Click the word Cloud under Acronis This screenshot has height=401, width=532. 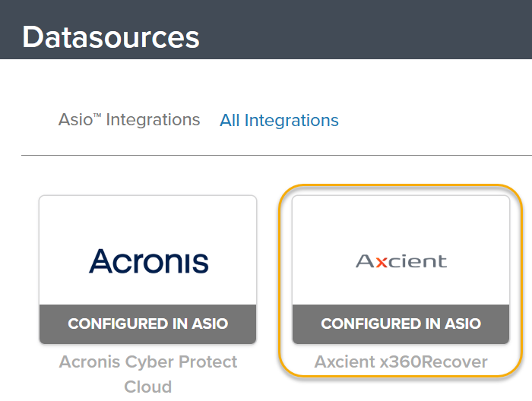pyautogui.click(x=148, y=387)
